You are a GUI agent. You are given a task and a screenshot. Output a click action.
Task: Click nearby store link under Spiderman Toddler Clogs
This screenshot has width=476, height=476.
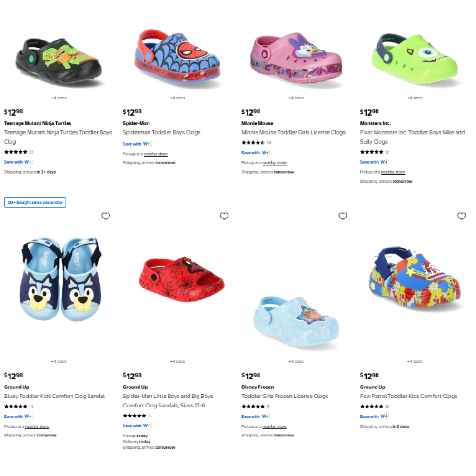click(156, 154)
